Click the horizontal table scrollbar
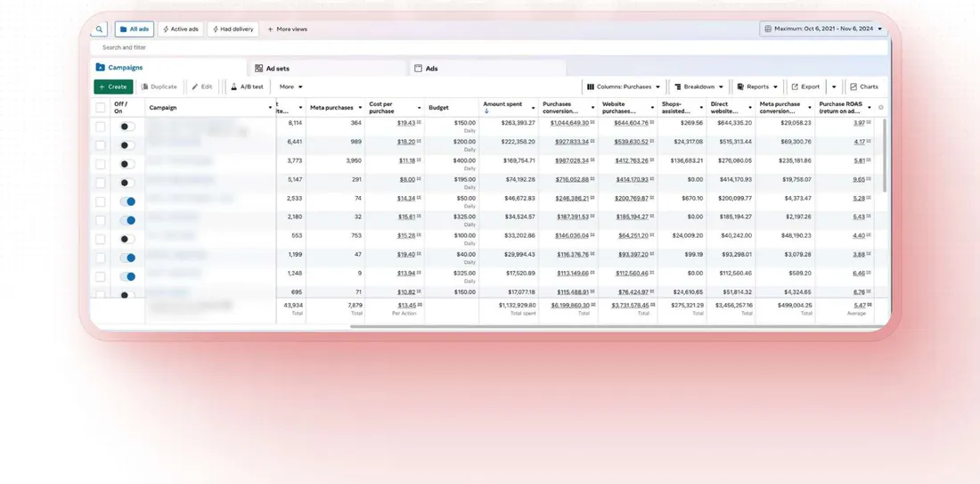Image resolution: width=980 pixels, height=484 pixels. (619, 326)
